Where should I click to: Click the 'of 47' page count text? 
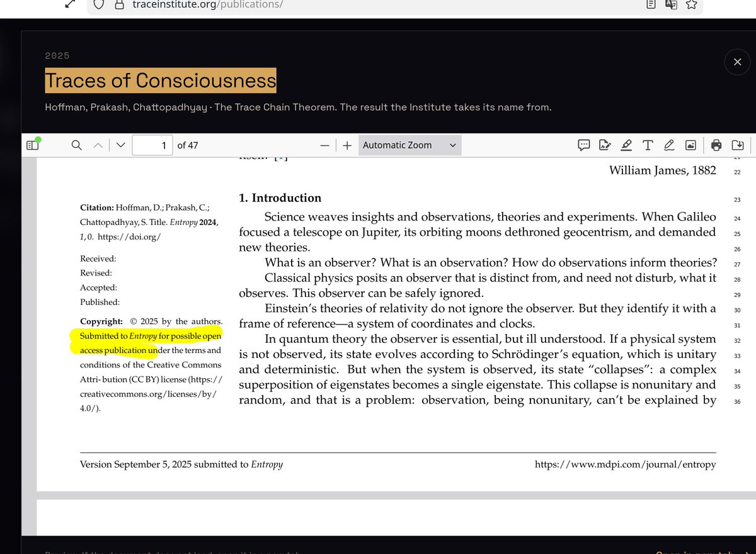[188, 145]
